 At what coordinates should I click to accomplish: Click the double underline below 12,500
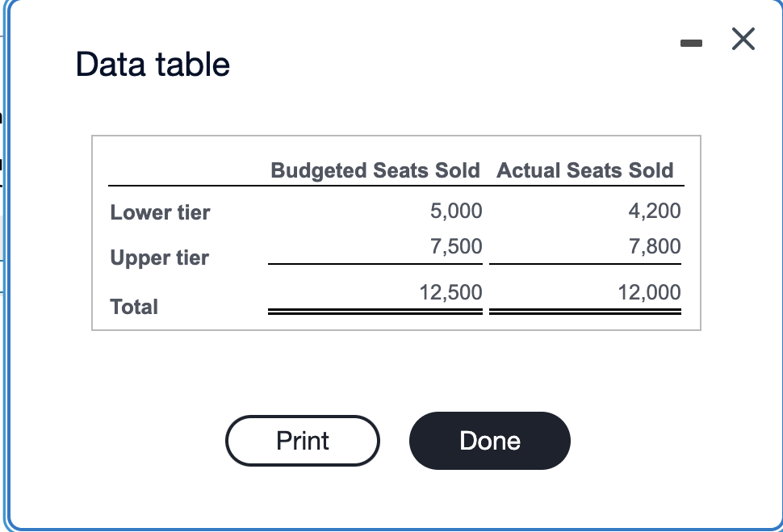coord(375,311)
